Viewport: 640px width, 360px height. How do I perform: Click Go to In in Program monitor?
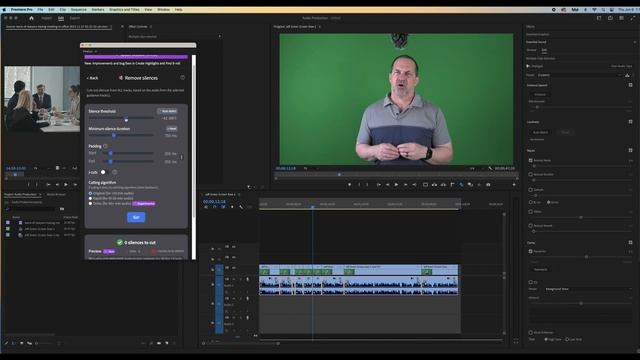tap(378, 185)
